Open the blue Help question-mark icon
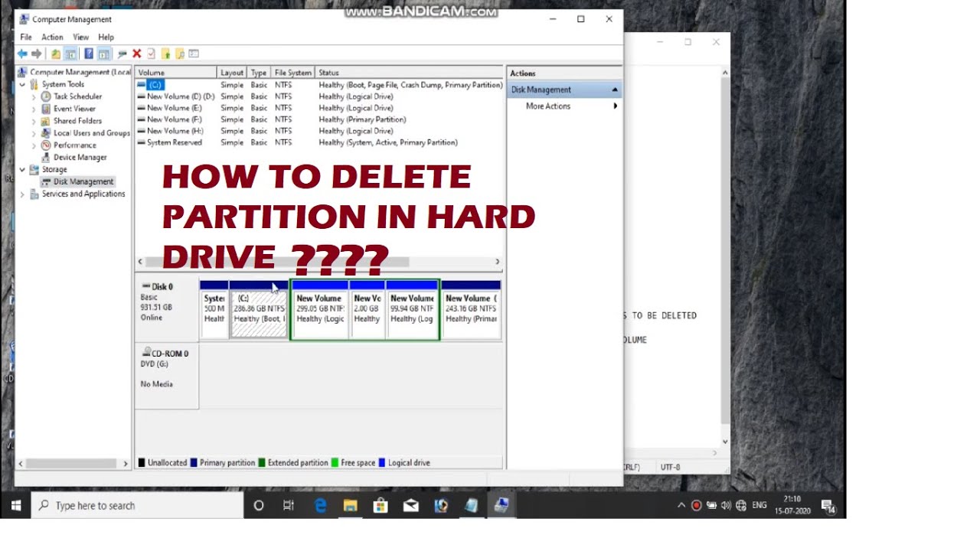 (89, 54)
